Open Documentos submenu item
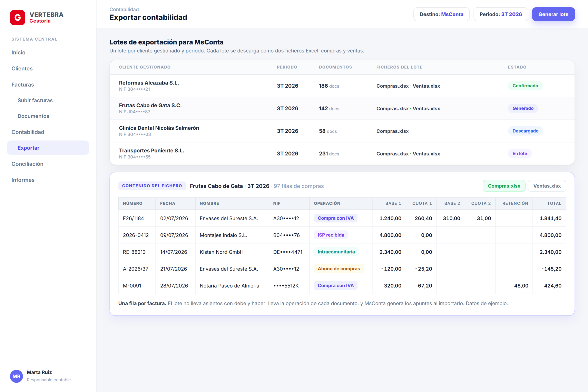The height and width of the screenshot is (392, 588). coord(33,116)
